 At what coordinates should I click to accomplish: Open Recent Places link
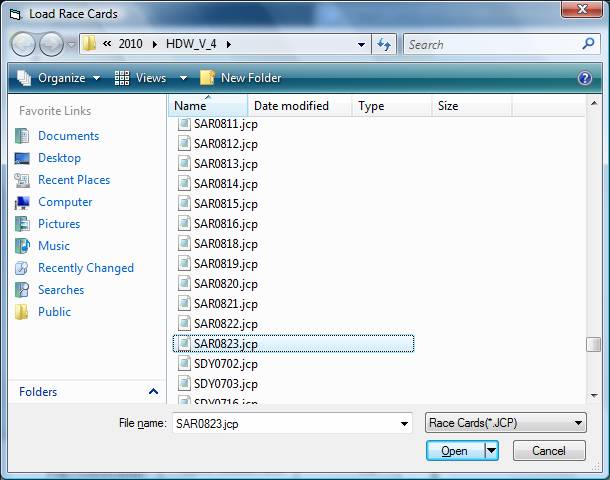coord(74,180)
